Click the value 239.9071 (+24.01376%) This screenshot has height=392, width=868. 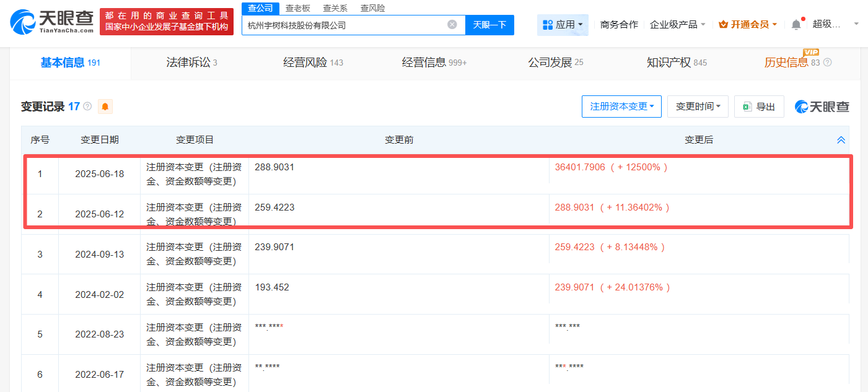coord(613,287)
